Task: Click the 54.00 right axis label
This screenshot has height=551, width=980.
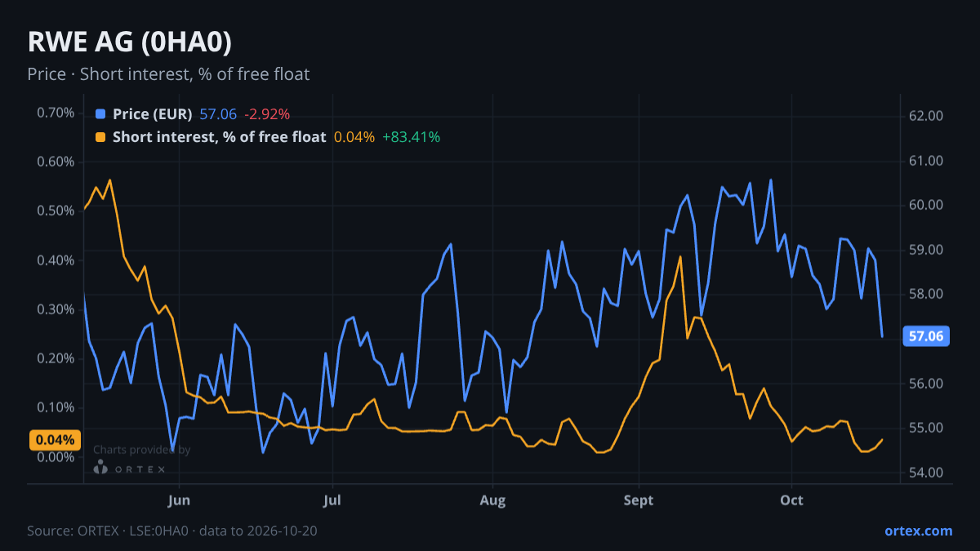Action: (x=925, y=473)
